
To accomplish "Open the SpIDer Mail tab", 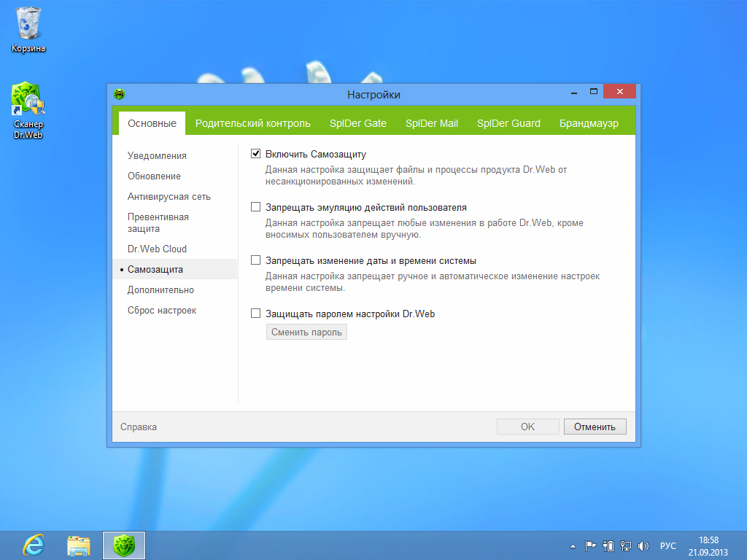I will [432, 123].
